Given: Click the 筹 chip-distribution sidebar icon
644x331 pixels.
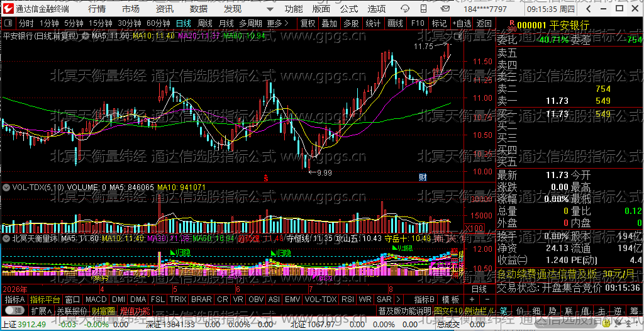Looking at the screenshot, I should click(634, 310).
